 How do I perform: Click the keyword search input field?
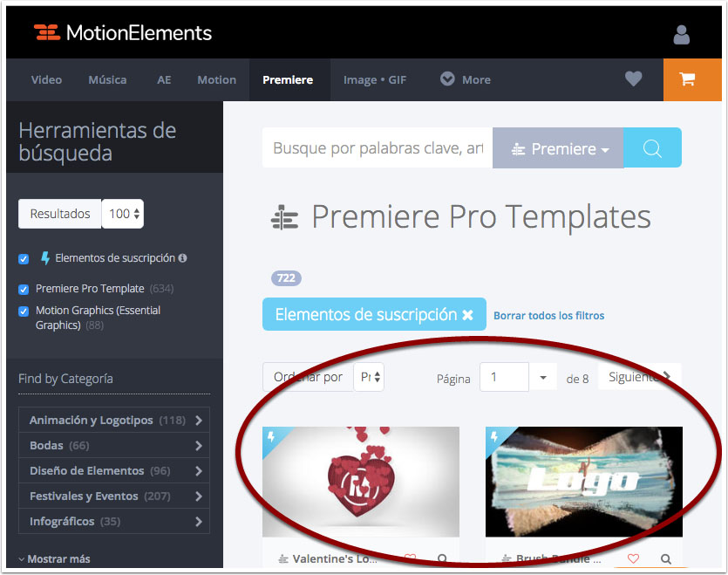coord(377,147)
